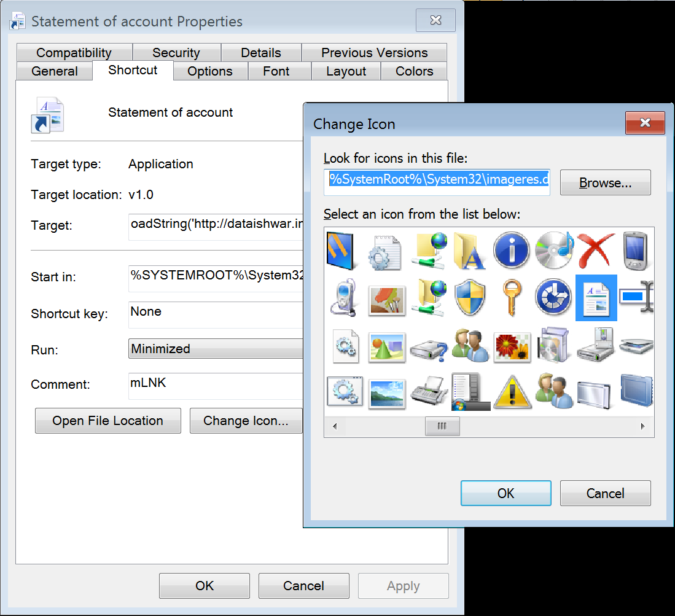Select the glass panel display icon

pyautogui.click(x=594, y=394)
